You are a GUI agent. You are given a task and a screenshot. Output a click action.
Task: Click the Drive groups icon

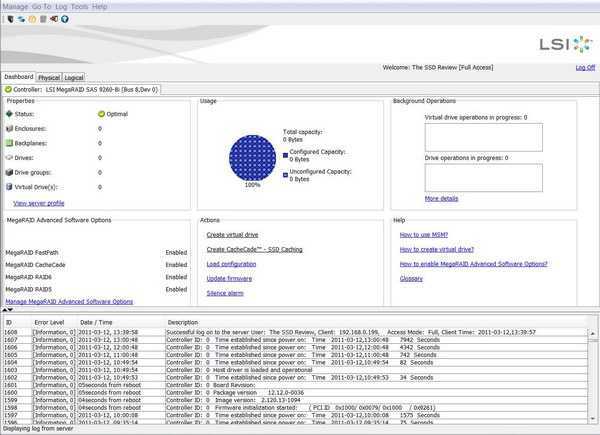tap(10, 172)
